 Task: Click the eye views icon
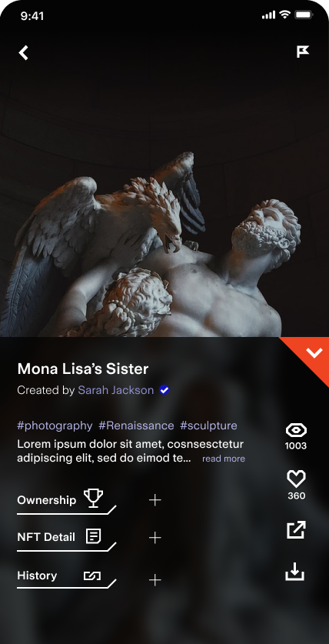[296, 430]
